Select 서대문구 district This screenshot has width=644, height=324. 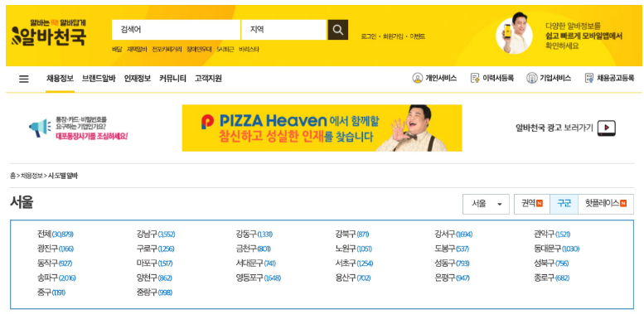[x=255, y=264]
